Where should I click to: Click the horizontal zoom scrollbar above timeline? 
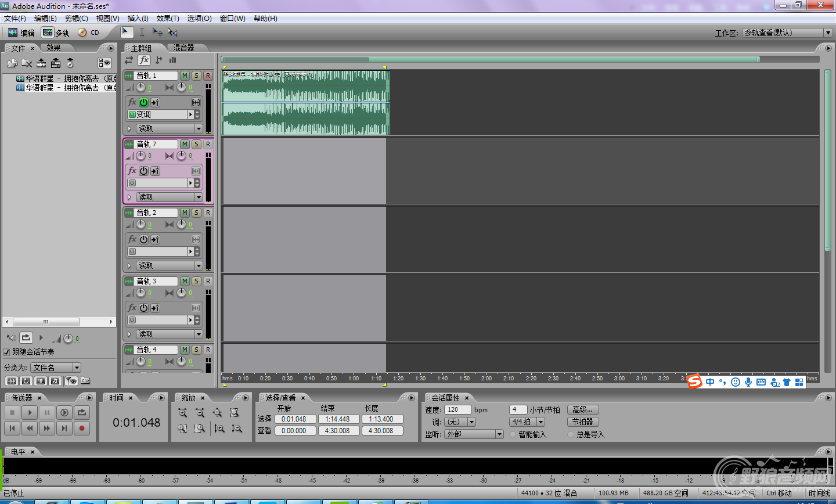(490, 59)
